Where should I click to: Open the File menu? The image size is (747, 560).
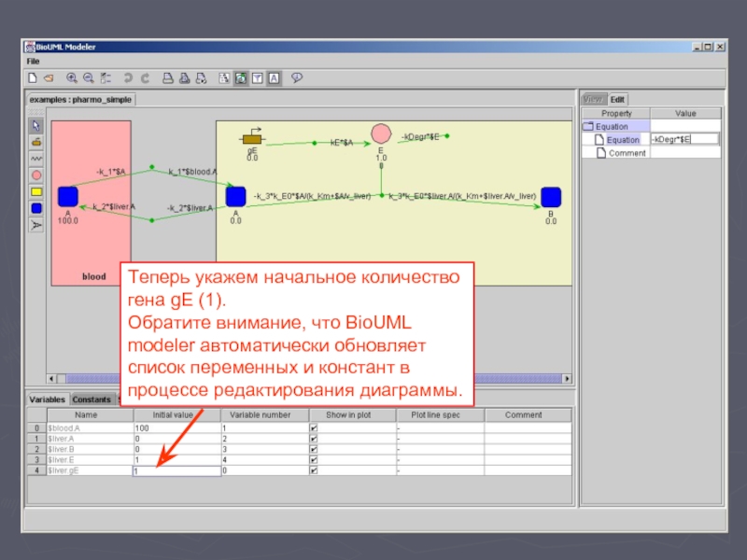coord(33,61)
